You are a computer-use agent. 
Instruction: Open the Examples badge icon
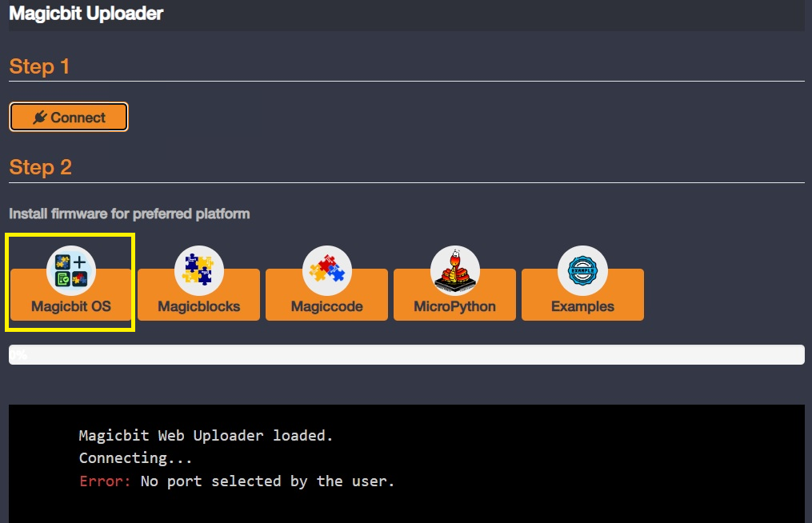point(582,270)
